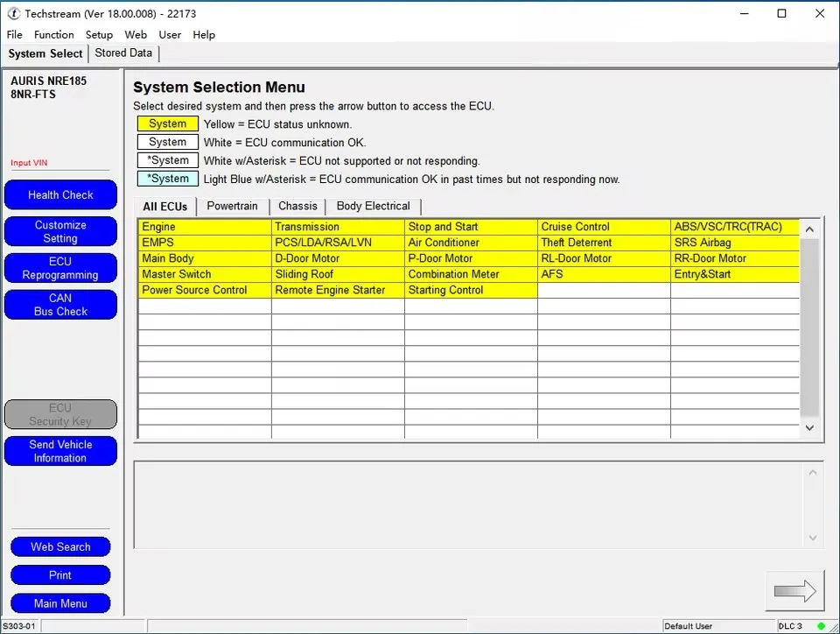The width and height of the screenshot is (840, 634).
Task: Start ECU Reprogramming
Action: pyautogui.click(x=60, y=268)
